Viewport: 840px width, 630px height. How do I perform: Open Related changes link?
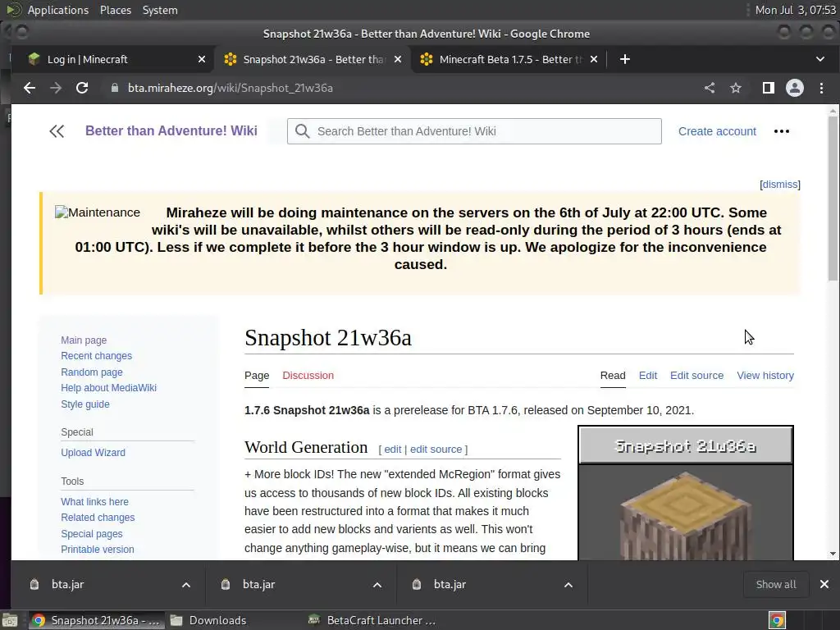[98, 518]
